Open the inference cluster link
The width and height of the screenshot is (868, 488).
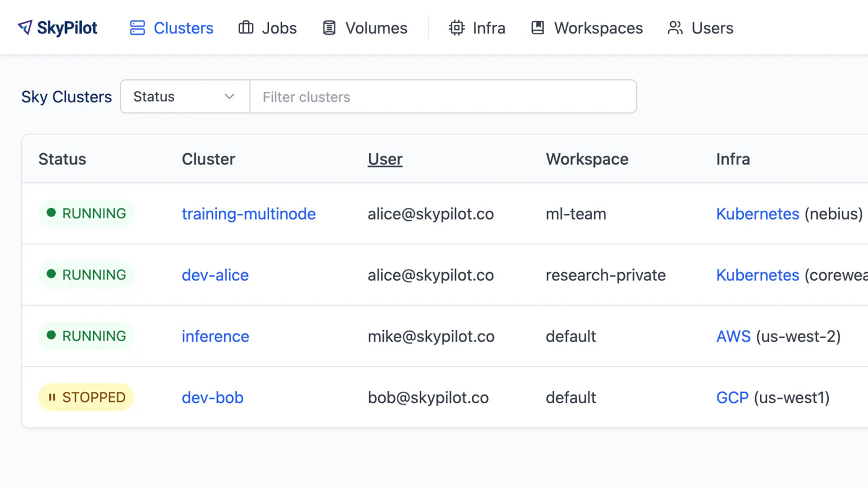point(215,336)
